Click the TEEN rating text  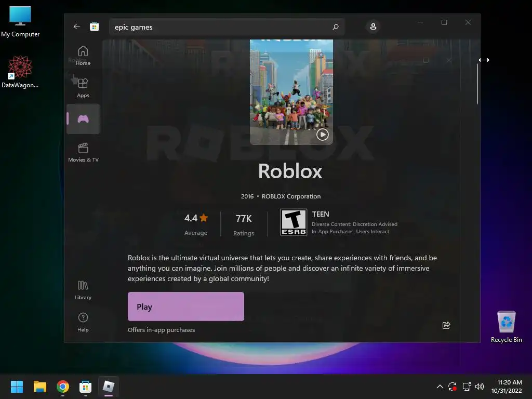[x=321, y=214]
